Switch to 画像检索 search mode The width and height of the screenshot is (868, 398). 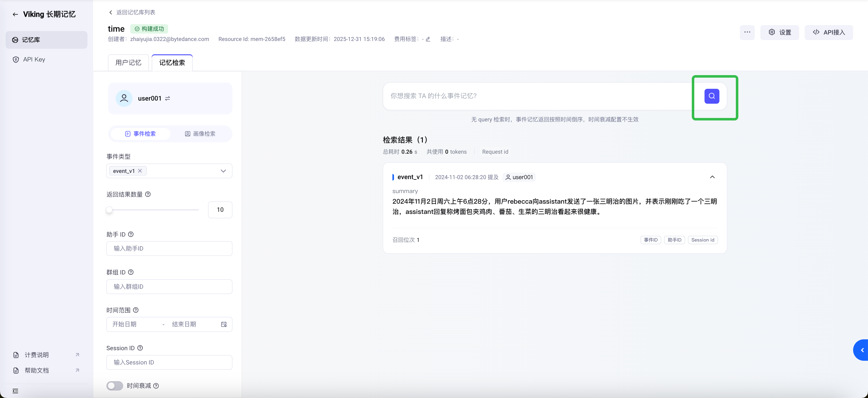pos(200,133)
